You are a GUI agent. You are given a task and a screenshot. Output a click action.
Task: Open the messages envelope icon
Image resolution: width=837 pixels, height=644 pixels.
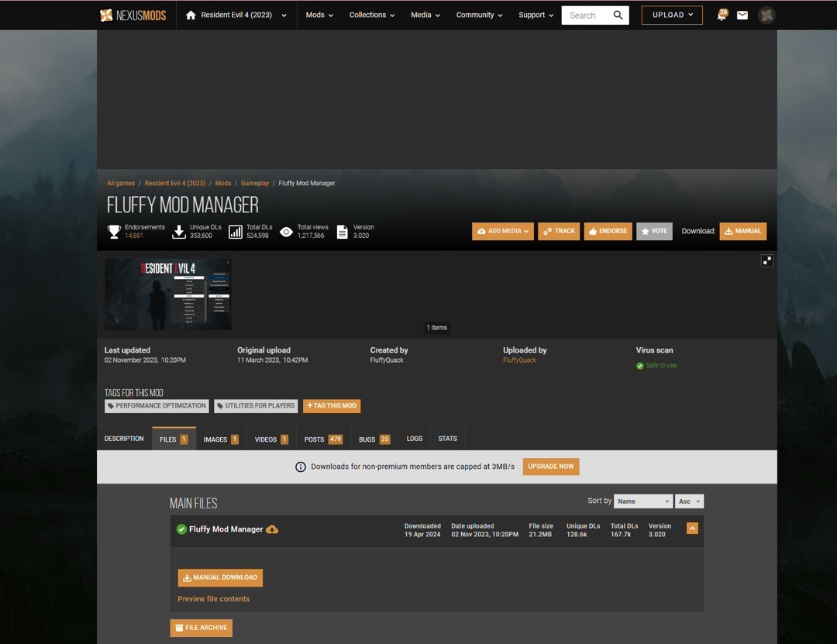click(x=742, y=15)
